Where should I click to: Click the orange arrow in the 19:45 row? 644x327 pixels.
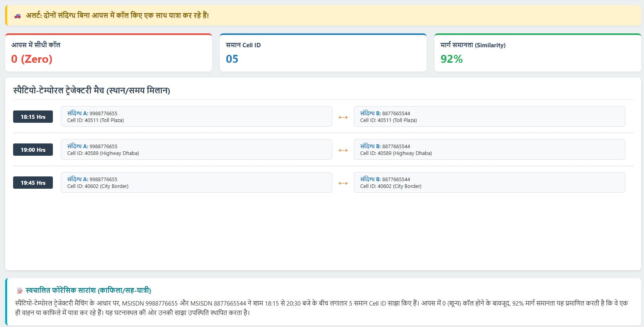(x=343, y=183)
